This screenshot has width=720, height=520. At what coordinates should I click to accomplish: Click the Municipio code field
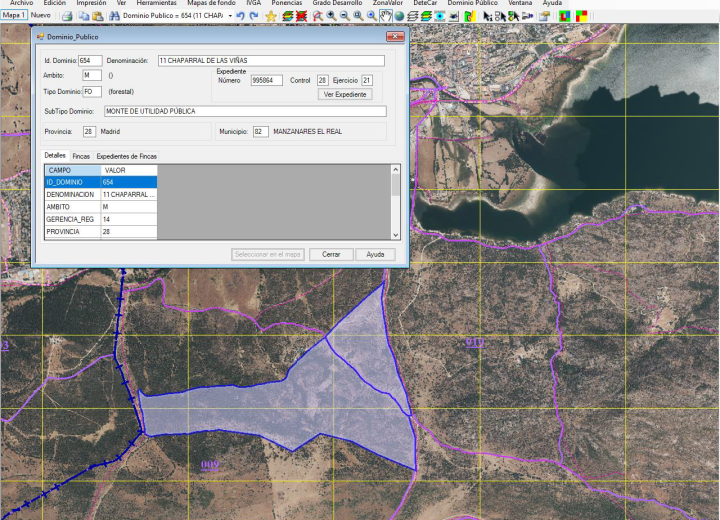pos(260,132)
